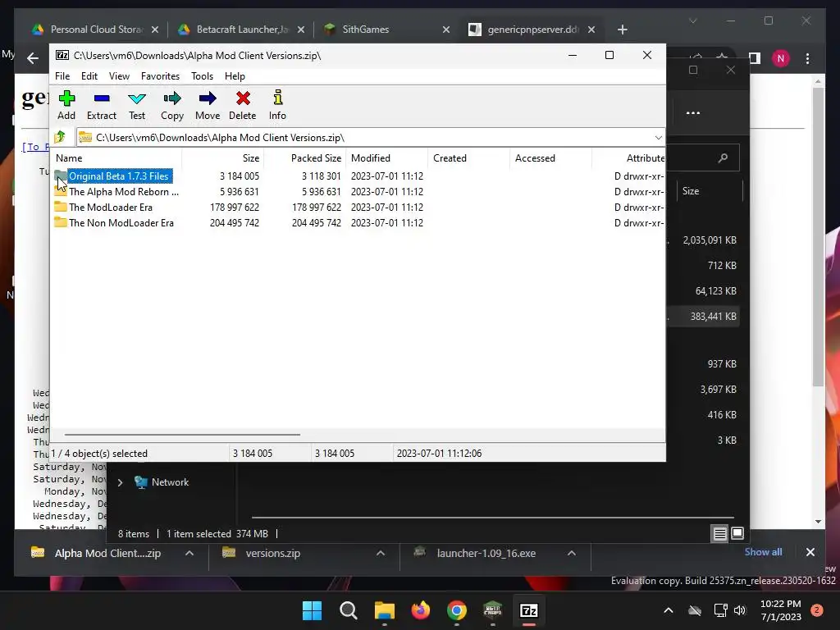Open the Help menu
The image size is (840, 630).
pyautogui.click(x=235, y=76)
